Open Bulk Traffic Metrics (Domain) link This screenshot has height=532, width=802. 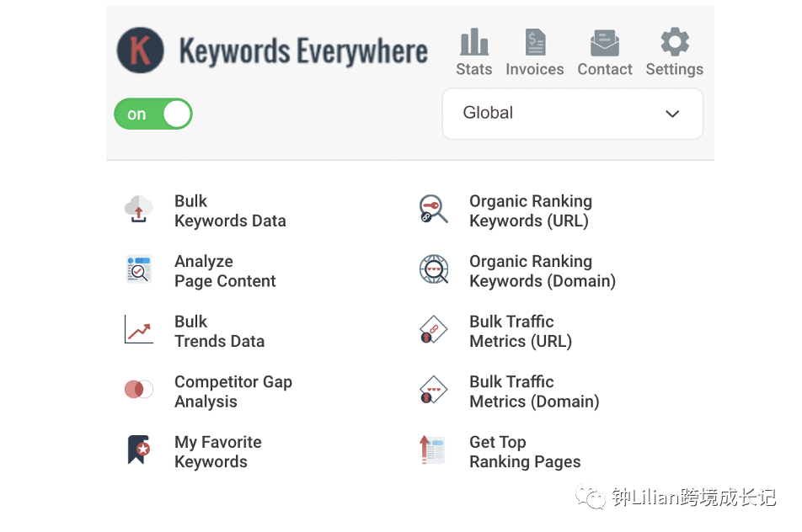click(x=534, y=391)
